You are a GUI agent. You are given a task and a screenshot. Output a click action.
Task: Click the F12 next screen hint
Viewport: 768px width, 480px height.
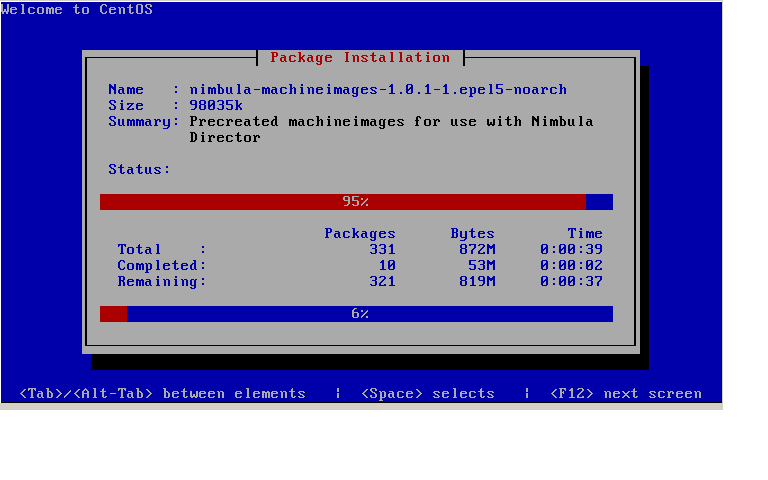pyautogui.click(x=625, y=394)
